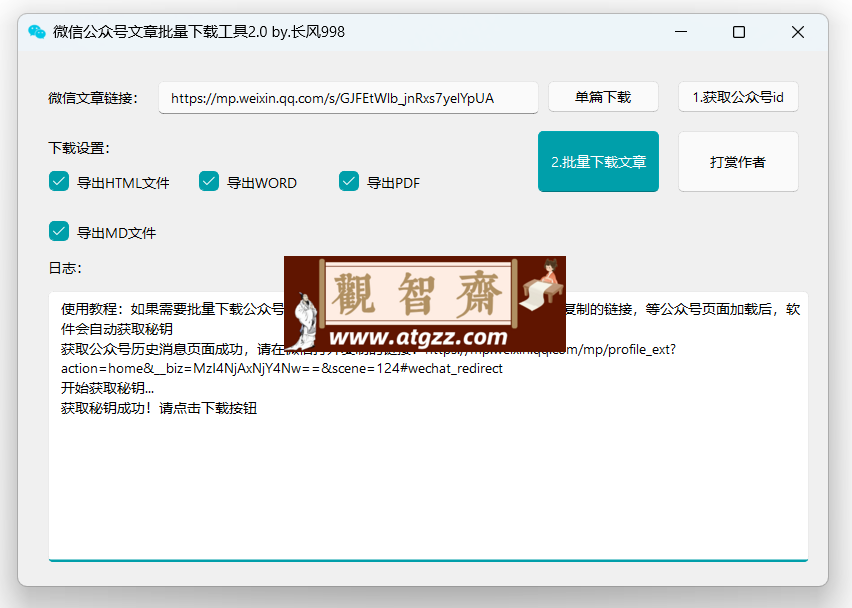Minimize the download tool window
Image resolution: width=852 pixels, height=608 pixels.
(681, 32)
